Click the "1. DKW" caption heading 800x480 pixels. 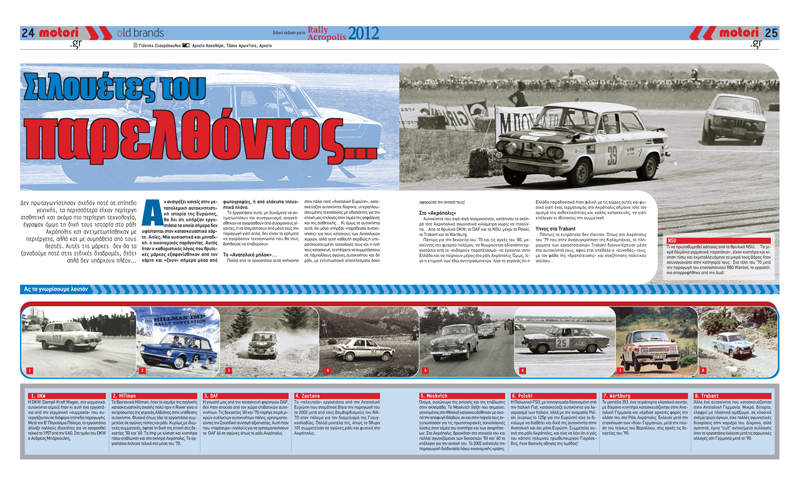click(42, 396)
